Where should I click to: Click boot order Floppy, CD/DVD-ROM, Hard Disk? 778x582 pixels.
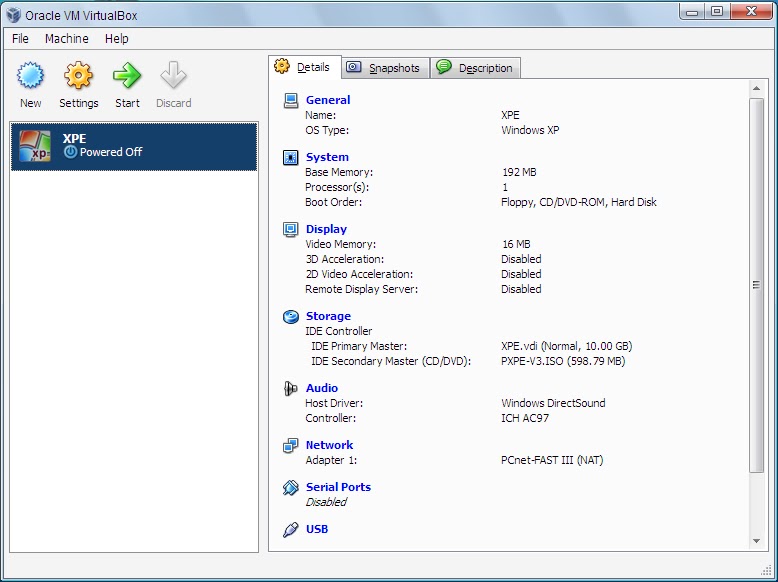pyautogui.click(x=579, y=202)
